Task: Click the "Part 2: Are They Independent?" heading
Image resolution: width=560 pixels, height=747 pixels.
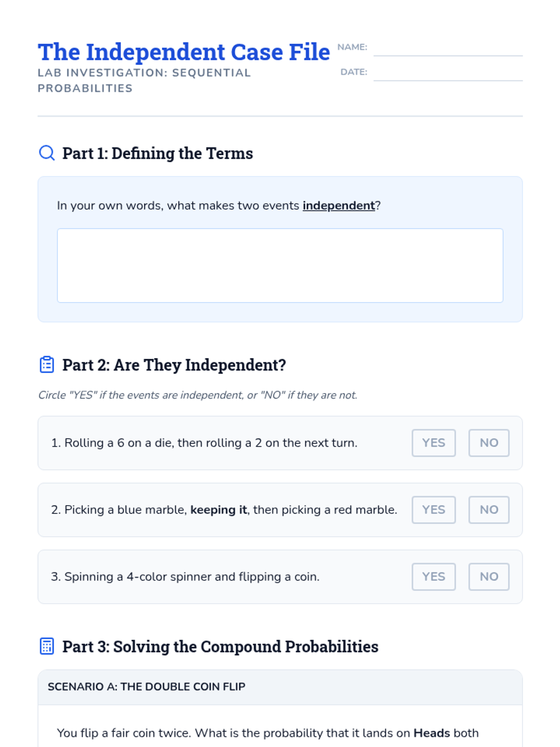Action: pyautogui.click(x=174, y=365)
